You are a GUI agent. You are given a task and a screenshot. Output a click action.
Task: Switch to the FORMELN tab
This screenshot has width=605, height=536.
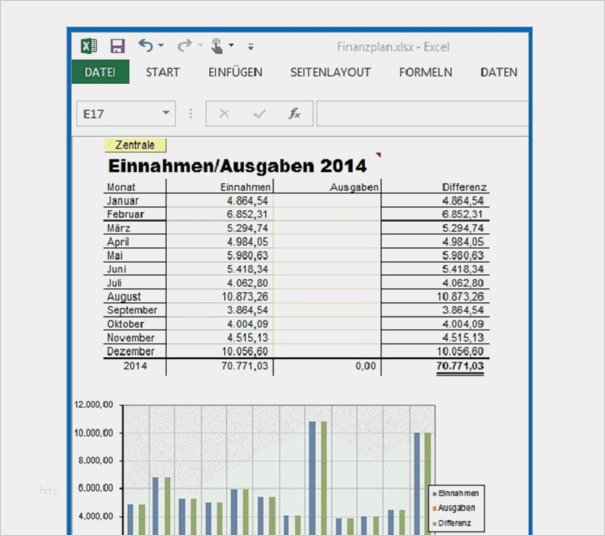(x=425, y=73)
